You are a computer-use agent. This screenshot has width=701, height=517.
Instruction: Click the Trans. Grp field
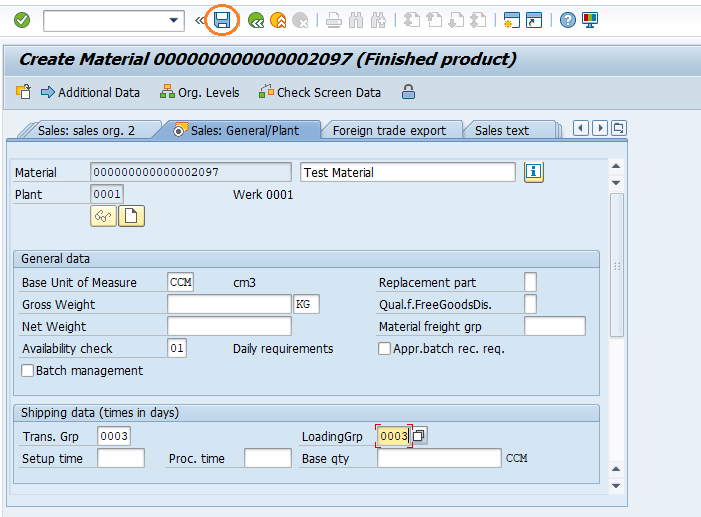(x=114, y=436)
